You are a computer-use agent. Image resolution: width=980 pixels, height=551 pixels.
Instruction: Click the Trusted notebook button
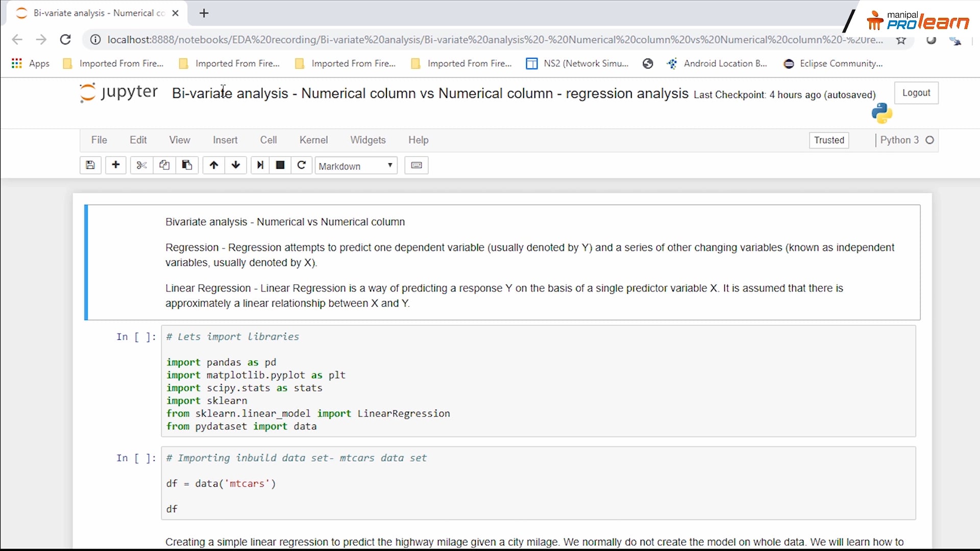(829, 140)
